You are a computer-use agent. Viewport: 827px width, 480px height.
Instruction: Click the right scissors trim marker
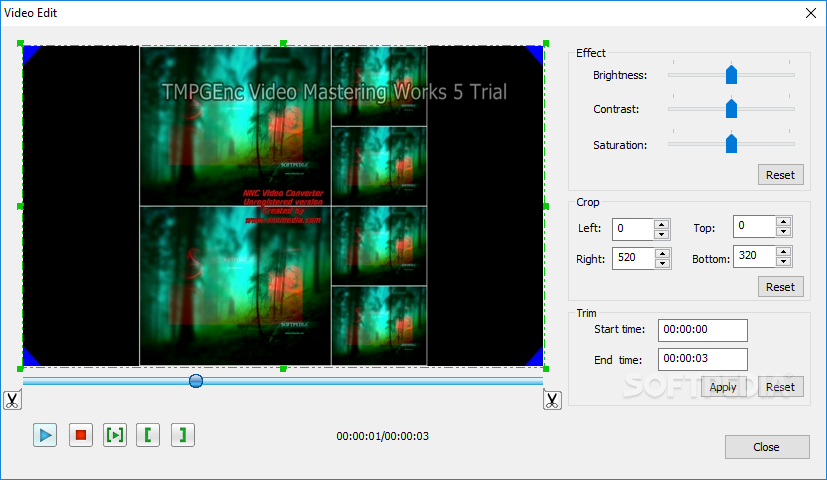pyautogui.click(x=552, y=400)
